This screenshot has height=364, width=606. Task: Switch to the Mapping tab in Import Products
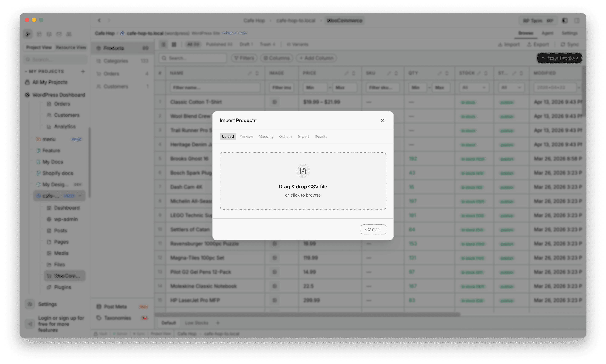pos(266,136)
